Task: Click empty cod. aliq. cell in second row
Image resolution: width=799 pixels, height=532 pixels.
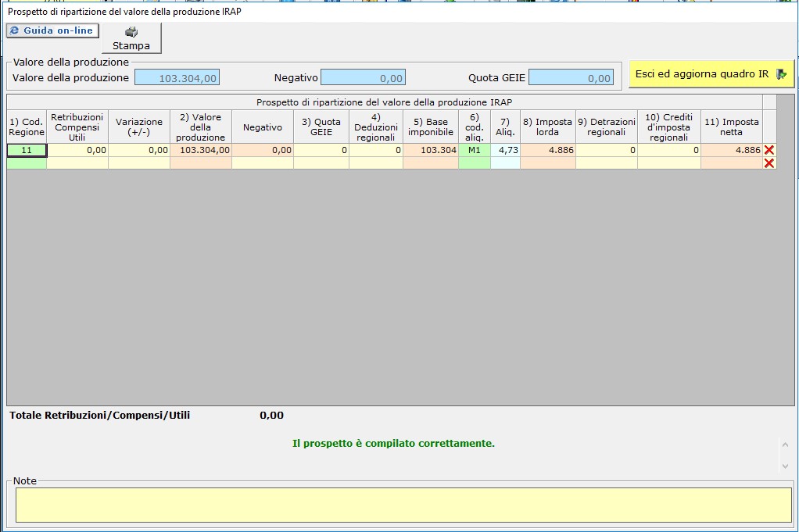Action: click(475, 163)
